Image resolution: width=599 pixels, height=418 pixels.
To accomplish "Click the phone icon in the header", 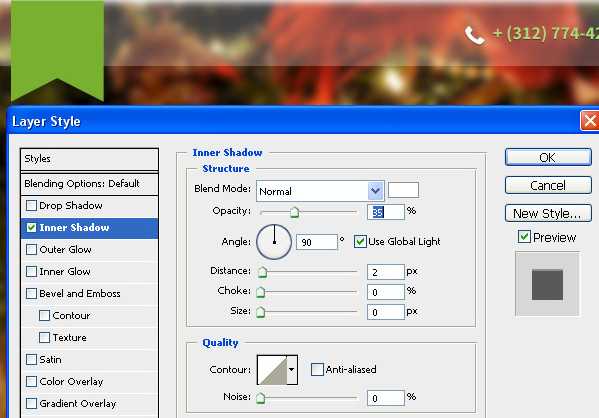I will click(x=475, y=36).
